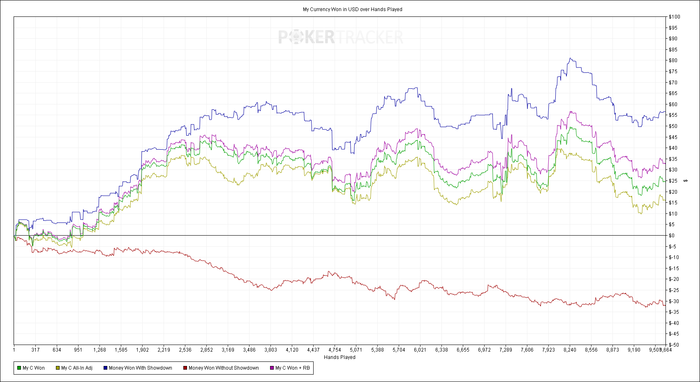Click the 'Hands Played' x-axis label
This screenshot has width=700, height=382.
tap(340, 357)
